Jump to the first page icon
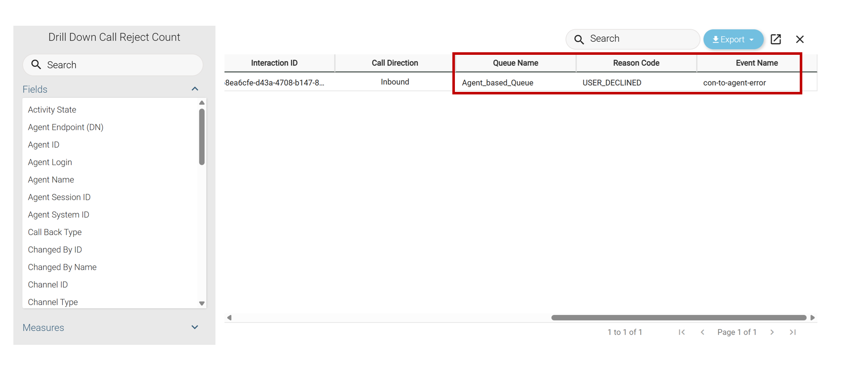The image size is (868, 368). (682, 332)
